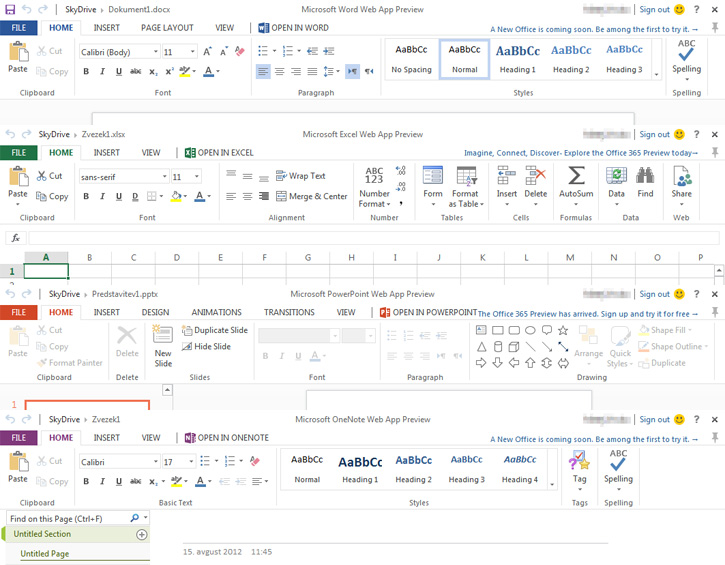Click Sign out in Word header
Image resolution: width=725 pixels, height=565 pixels.
[x=654, y=9]
